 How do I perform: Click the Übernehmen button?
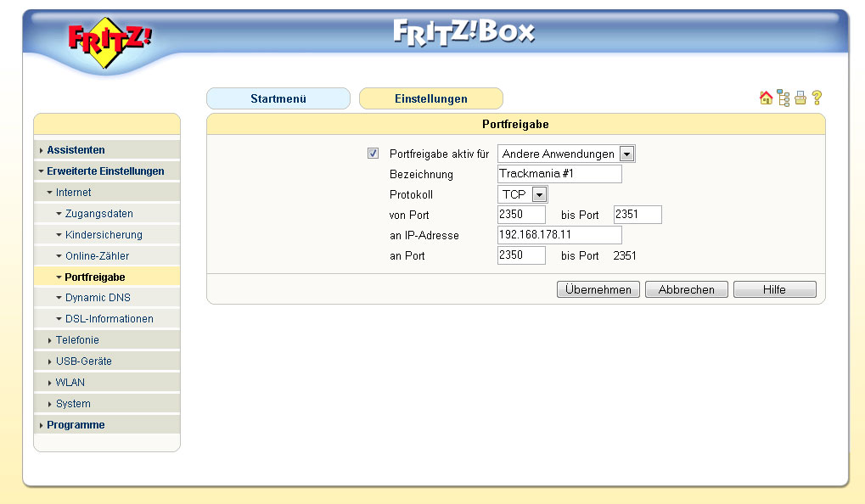click(x=598, y=289)
